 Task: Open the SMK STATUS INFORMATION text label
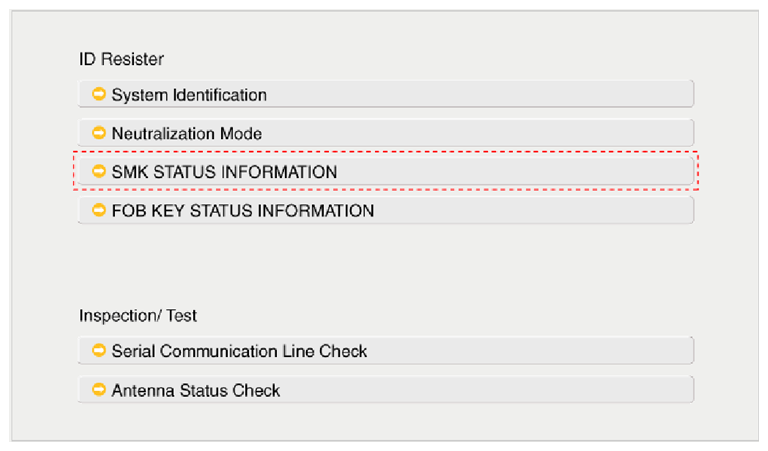point(224,172)
